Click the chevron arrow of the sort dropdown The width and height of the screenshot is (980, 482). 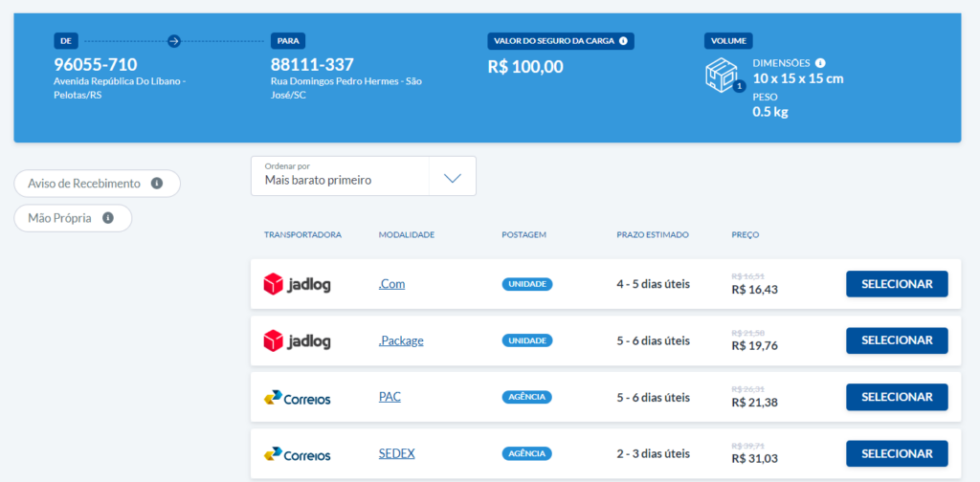452,178
